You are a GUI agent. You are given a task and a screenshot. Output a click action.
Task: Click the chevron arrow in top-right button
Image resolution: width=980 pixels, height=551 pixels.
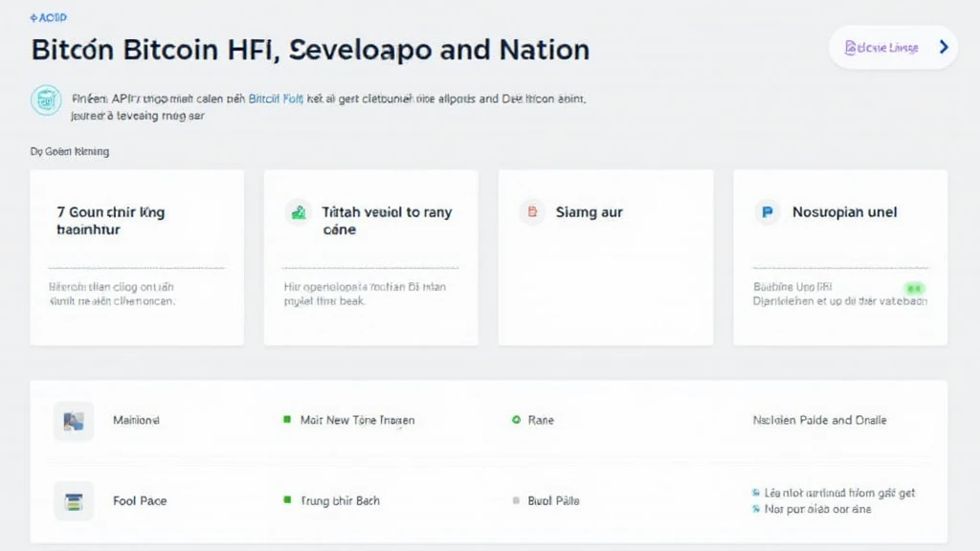(x=944, y=47)
